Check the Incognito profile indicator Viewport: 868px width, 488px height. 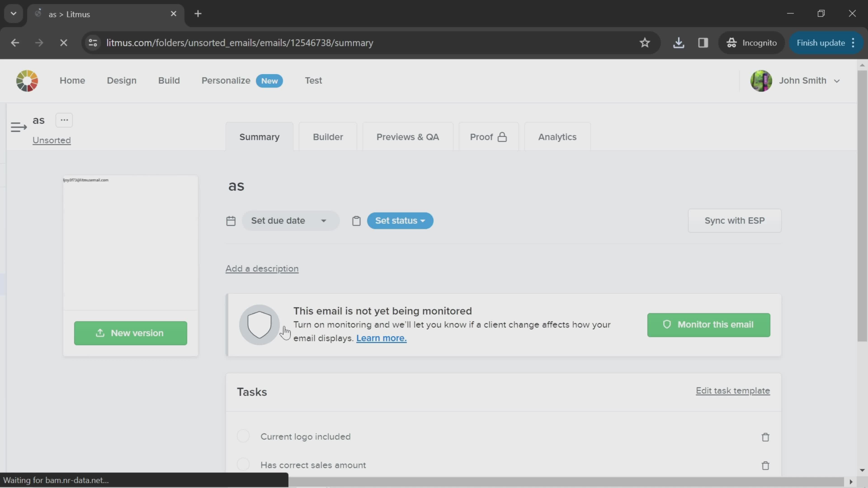[x=752, y=42]
